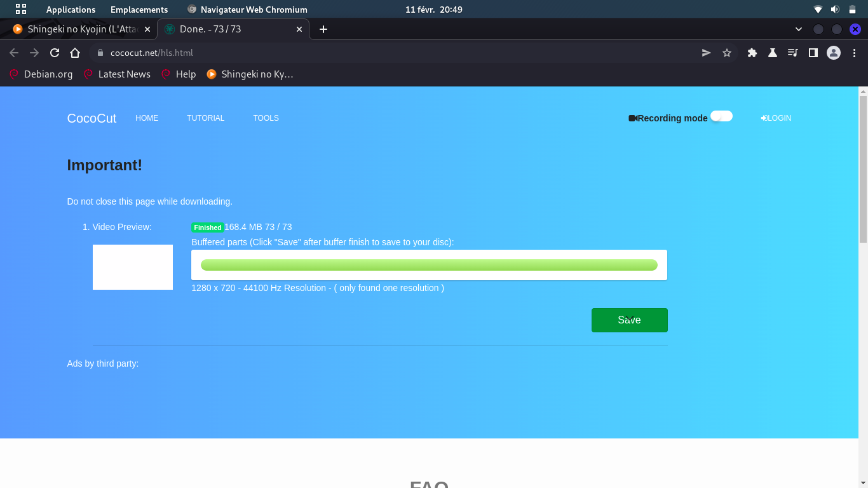Open the LOGIN link

point(776,118)
